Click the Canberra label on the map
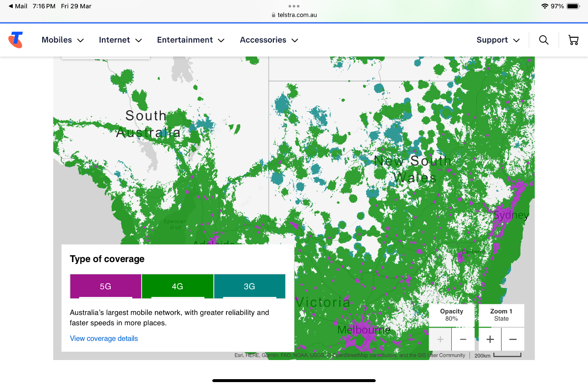Viewport: 588px width, 386px height. click(x=472, y=251)
